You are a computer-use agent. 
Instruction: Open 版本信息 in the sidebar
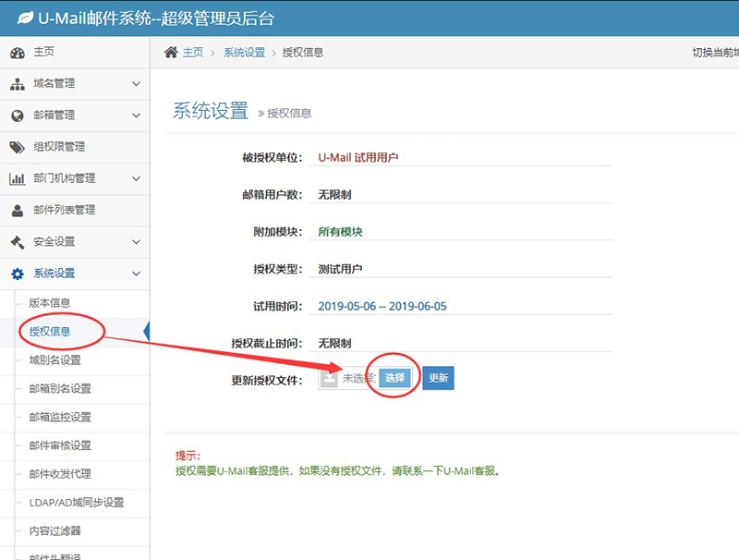[50, 303]
